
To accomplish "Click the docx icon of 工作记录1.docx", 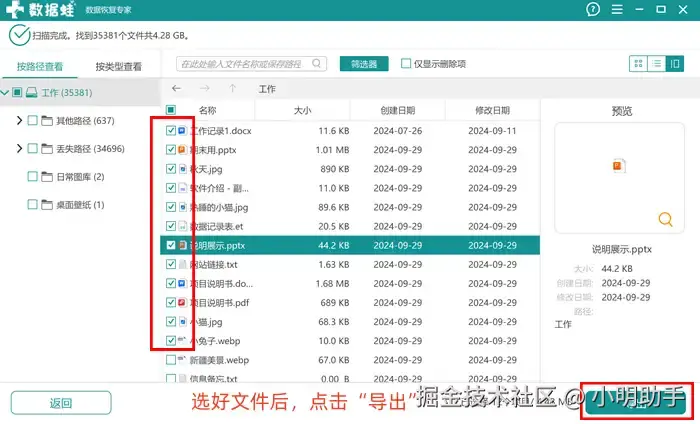I will pyautogui.click(x=182, y=131).
